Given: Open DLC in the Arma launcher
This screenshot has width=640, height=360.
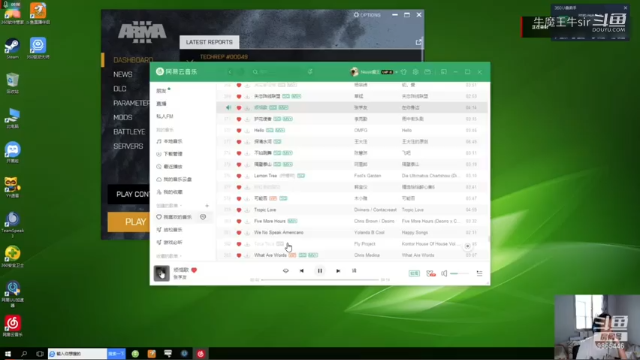Looking at the screenshot, I should [x=120, y=89].
